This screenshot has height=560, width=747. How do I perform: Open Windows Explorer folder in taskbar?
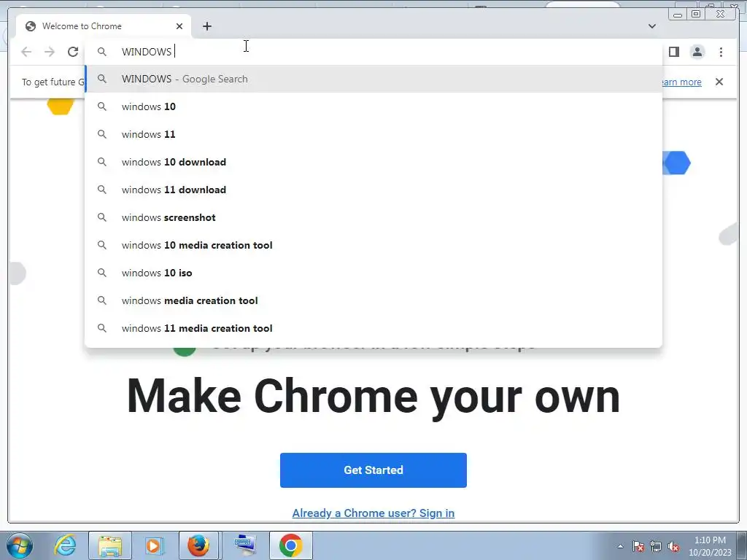click(111, 545)
